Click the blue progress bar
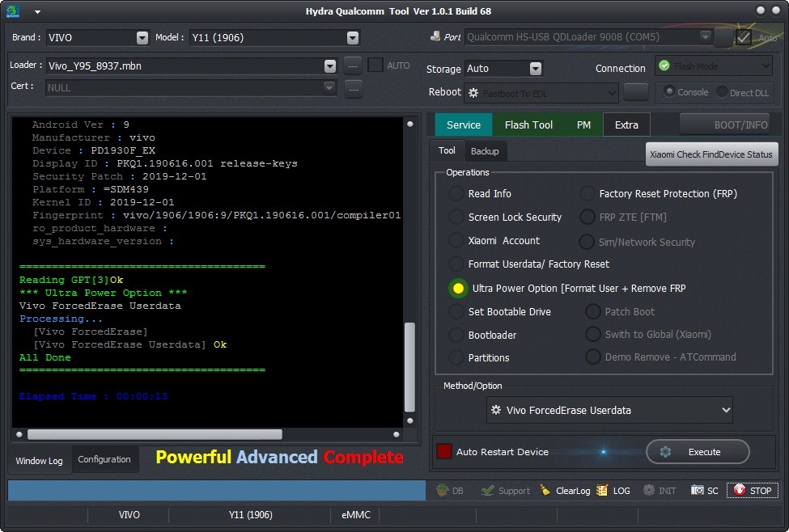The width and height of the screenshot is (789, 532). click(x=217, y=490)
